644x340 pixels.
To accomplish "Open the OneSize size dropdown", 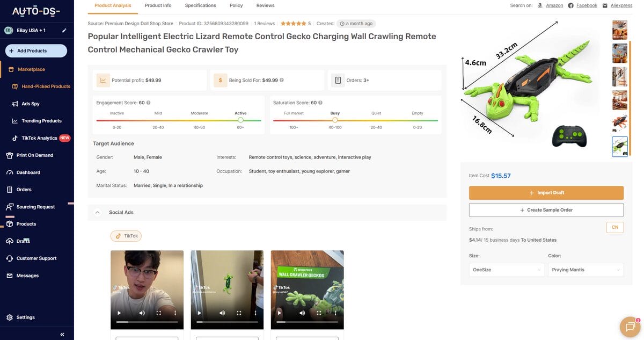I will [507, 269].
